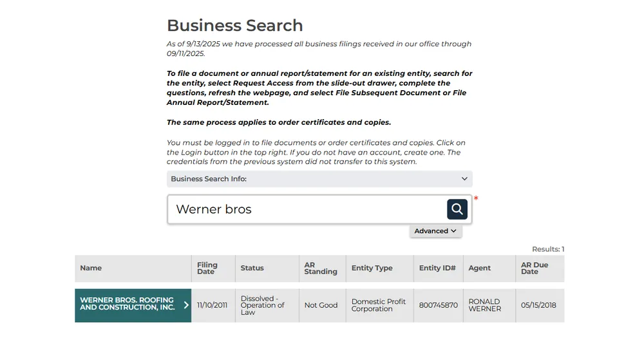Click the Ronald Werner agent cell

pos(484,305)
